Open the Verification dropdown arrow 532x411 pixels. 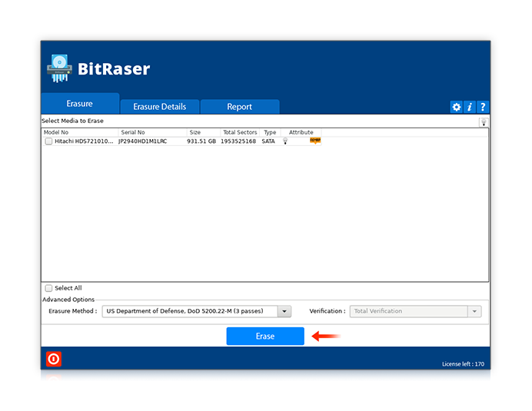tap(474, 311)
